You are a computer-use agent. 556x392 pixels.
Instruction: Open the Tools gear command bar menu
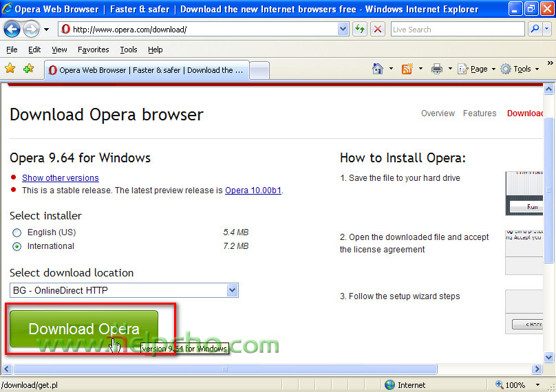tap(520, 69)
